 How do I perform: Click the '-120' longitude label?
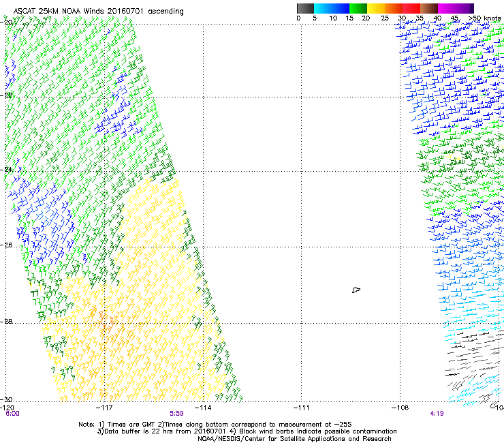pos(7,408)
